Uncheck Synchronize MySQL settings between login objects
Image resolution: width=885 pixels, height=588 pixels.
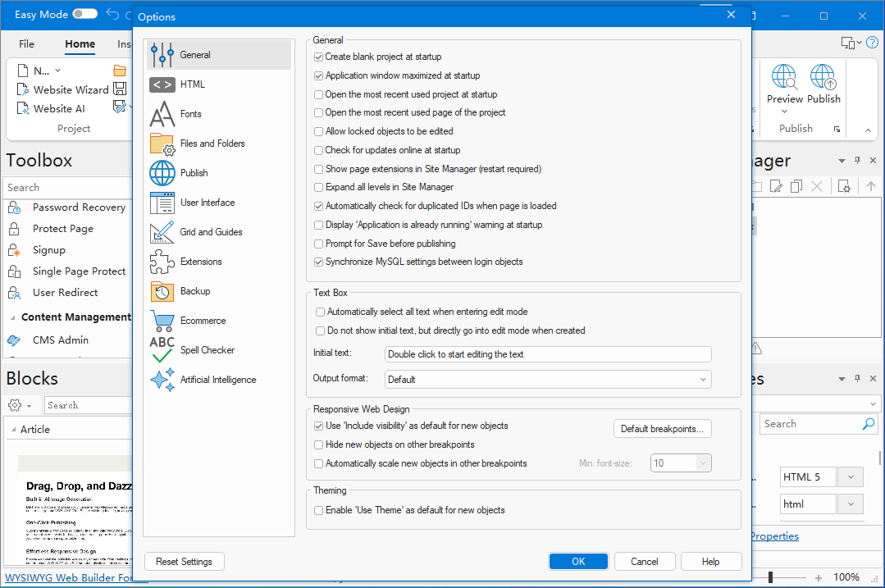coord(319,262)
